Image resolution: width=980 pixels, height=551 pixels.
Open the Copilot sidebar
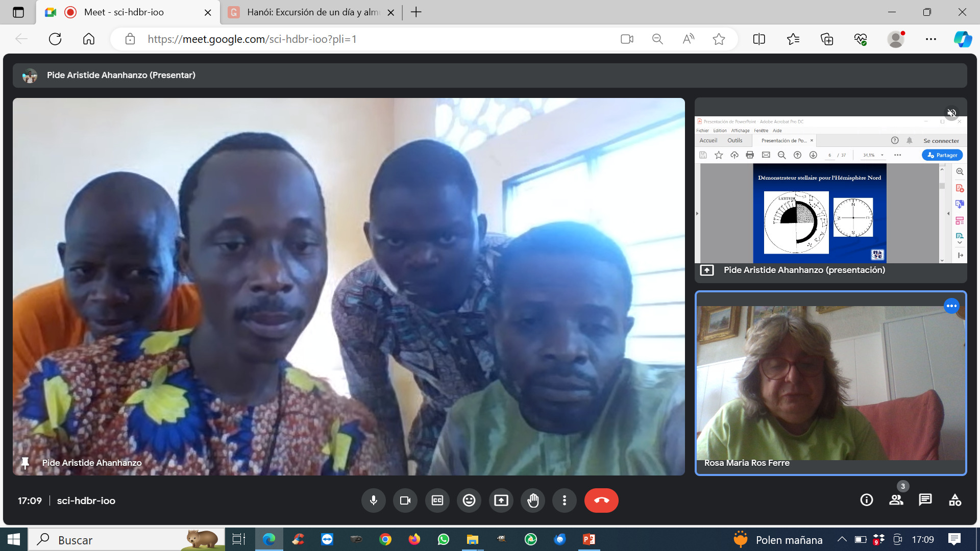click(963, 39)
